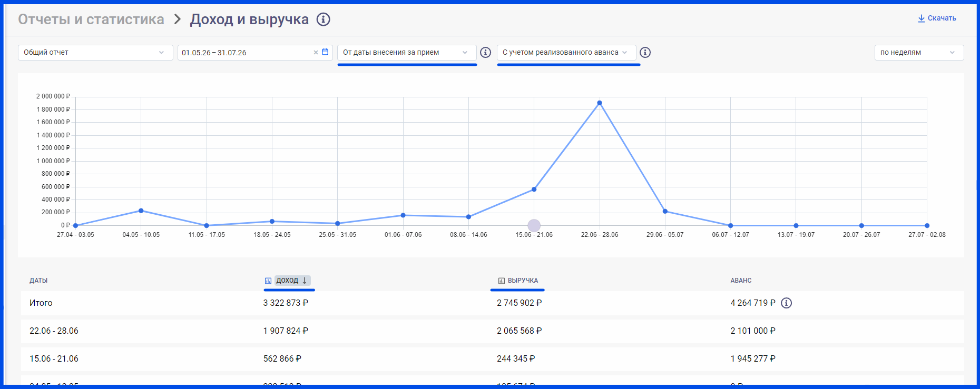The image size is (980, 389).
Task: Click the chart data point for 11.05 - 17.05
Action: click(207, 226)
